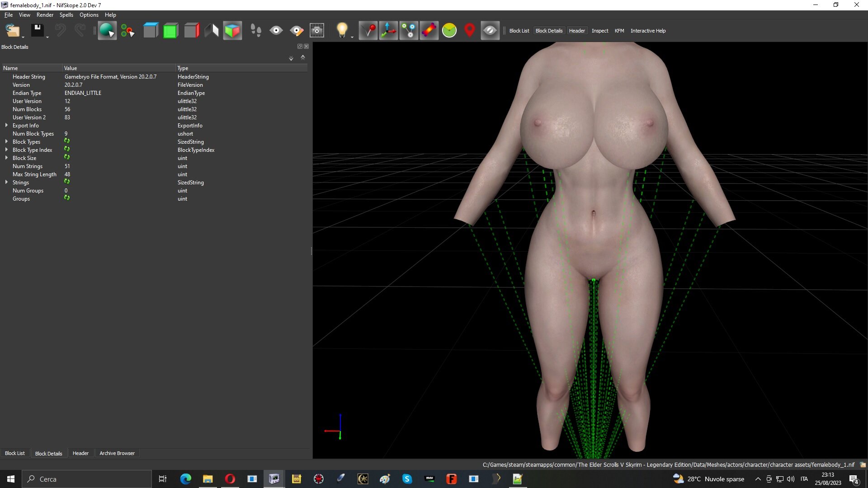
Task: Click the eye view icon
Action: point(276,31)
